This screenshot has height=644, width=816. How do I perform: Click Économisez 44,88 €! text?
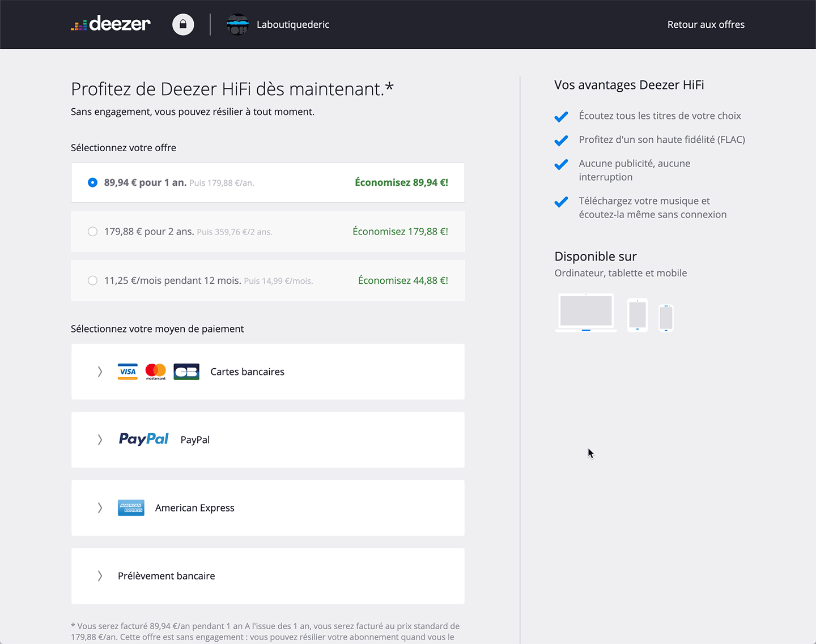point(403,280)
